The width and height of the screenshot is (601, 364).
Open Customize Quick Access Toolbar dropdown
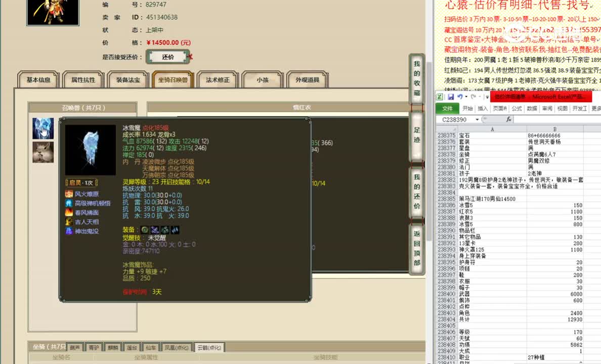[x=487, y=98]
